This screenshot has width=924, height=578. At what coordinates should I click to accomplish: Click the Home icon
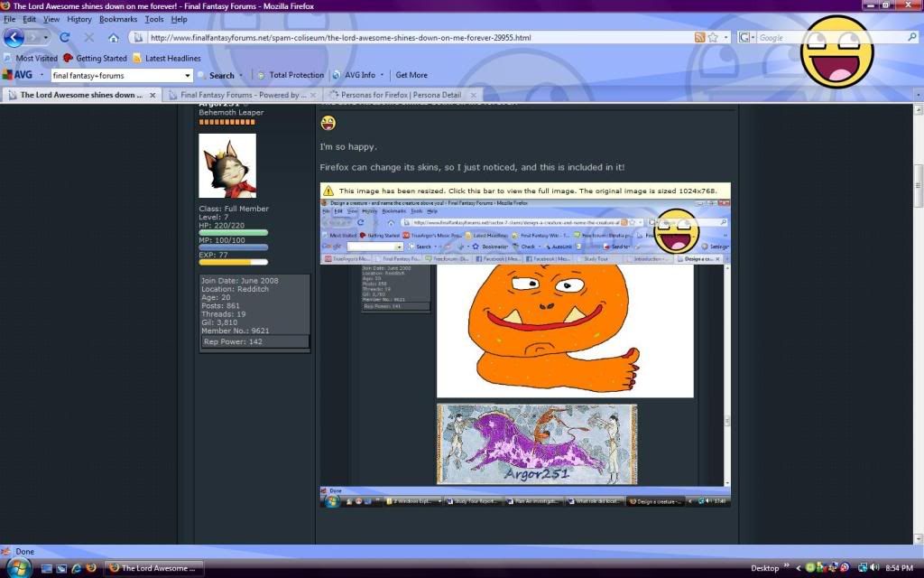click(114, 37)
